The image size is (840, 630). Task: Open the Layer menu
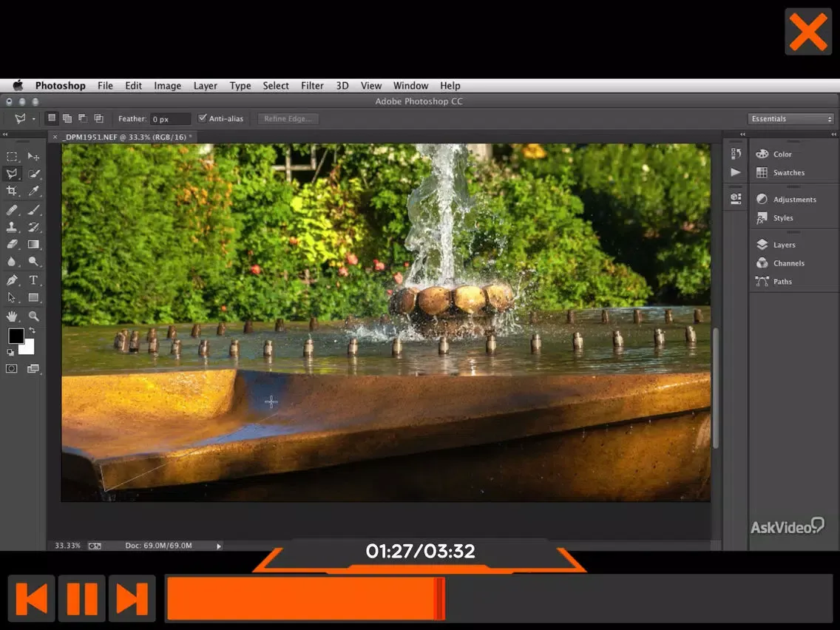pos(205,86)
